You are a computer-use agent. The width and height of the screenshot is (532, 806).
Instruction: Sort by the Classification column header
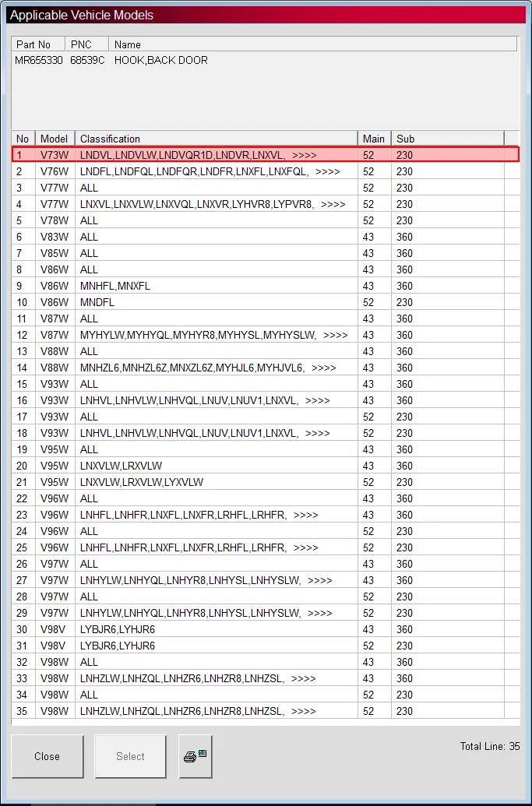(216, 139)
